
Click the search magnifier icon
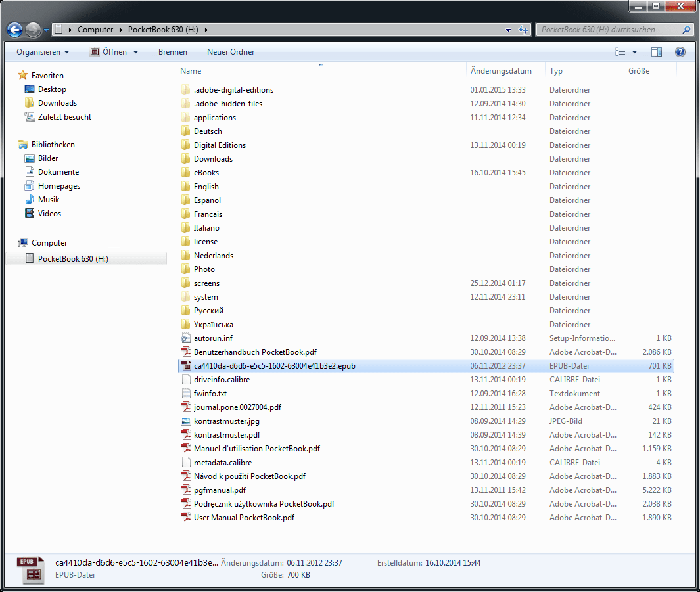tap(687, 30)
